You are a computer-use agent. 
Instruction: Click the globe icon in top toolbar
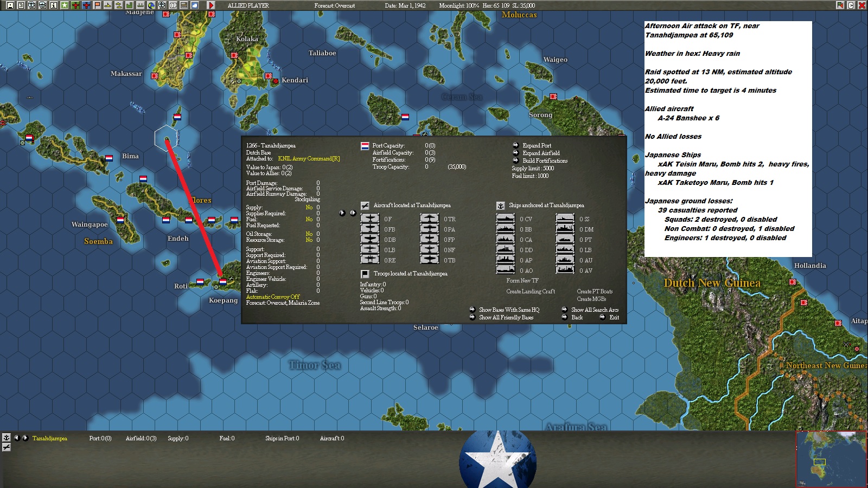151,5
